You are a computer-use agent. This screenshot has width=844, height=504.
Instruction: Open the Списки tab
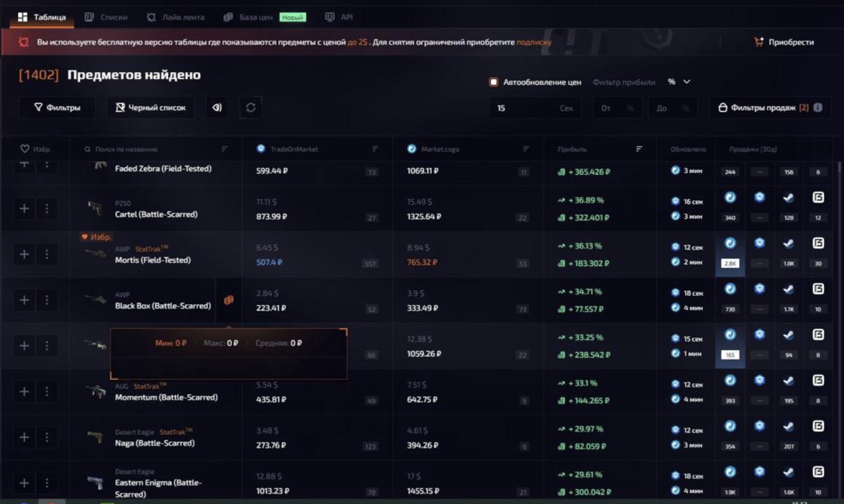(x=106, y=17)
